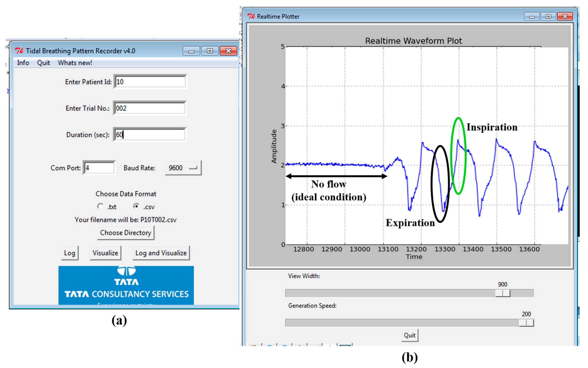Minimize the Realtime Plotter window
Screen dimensions: 588x368
coord(532,16)
